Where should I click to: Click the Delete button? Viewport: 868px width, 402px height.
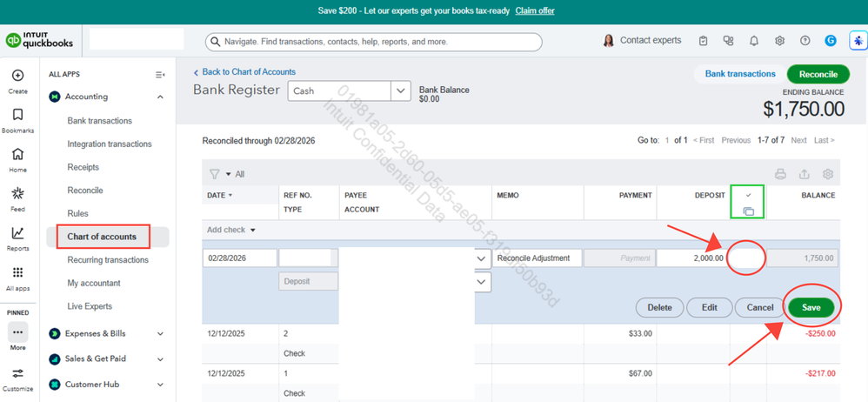pos(659,307)
